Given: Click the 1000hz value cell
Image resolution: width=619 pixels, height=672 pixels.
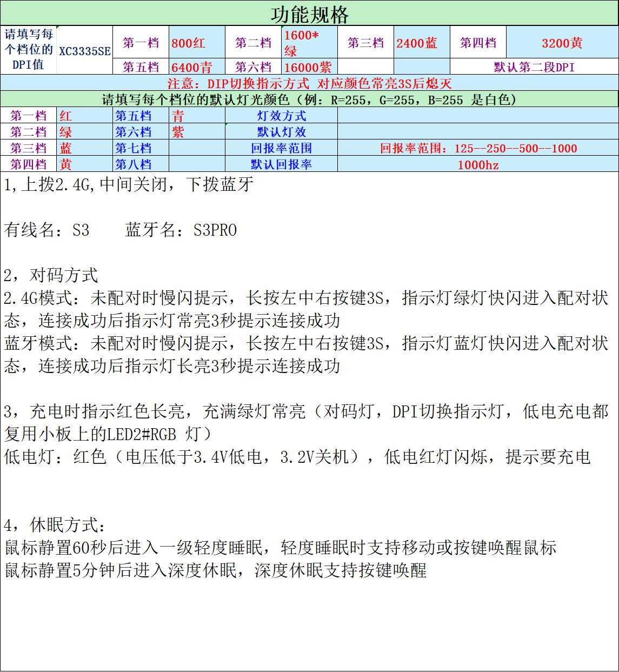Looking at the screenshot, I should tap(478, 164).
